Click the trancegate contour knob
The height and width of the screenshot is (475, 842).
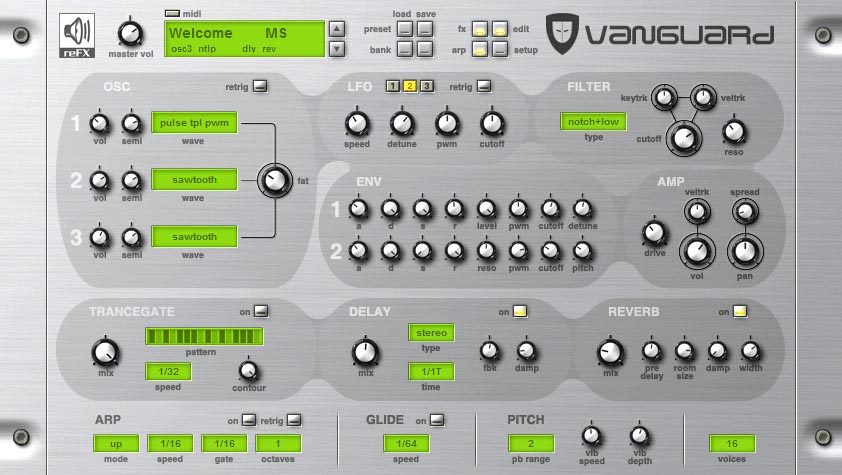[x=248, y=370]
